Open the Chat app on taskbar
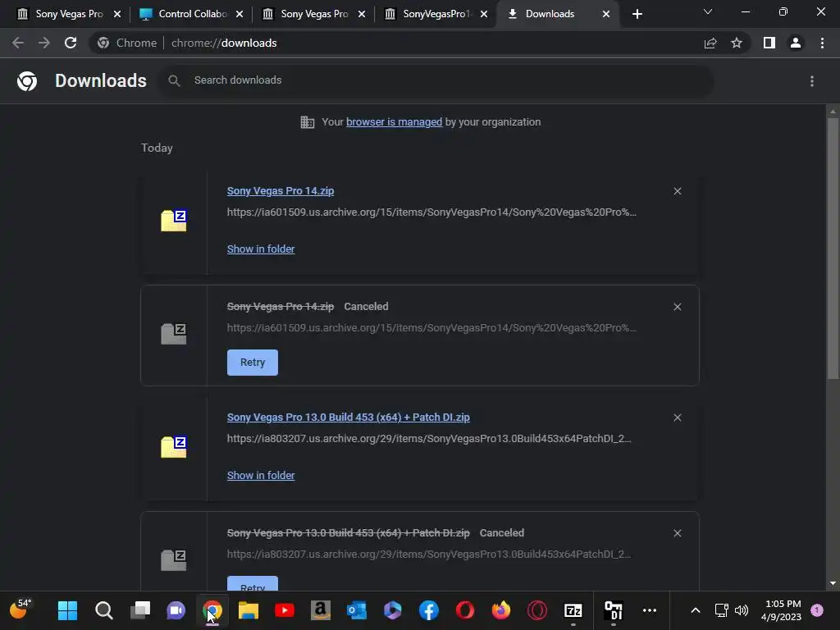 tap(176, 610)
